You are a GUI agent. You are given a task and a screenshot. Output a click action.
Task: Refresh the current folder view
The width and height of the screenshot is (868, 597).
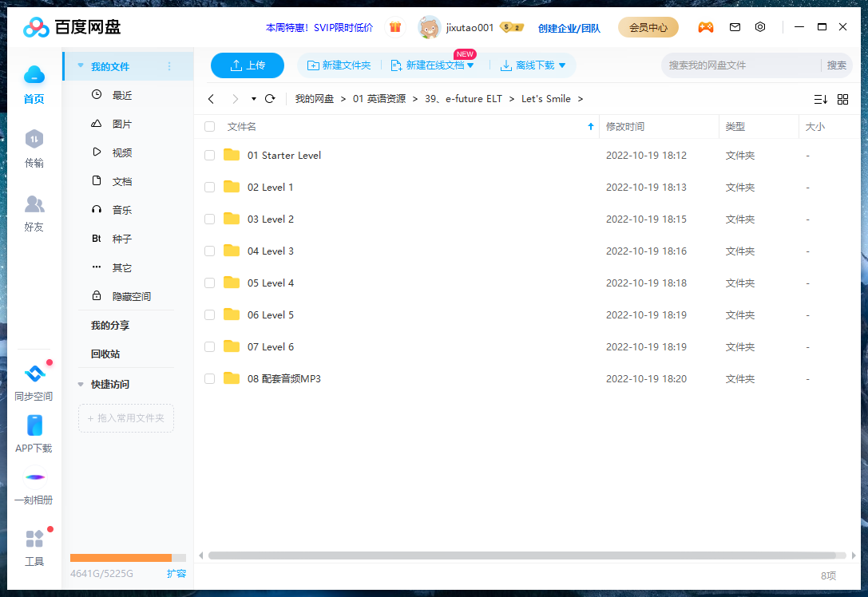(270, 99)
